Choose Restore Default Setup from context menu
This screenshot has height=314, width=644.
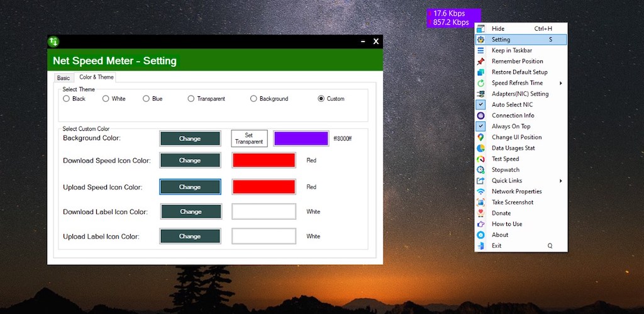(519, 72)
